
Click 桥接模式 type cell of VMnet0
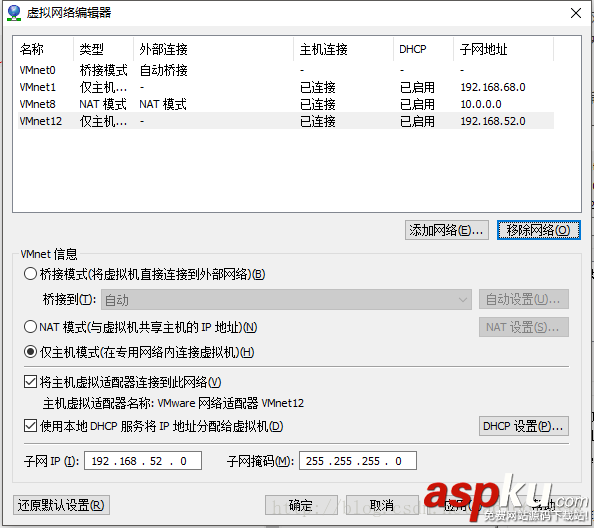pyautogui.click(x=103, y=70)
